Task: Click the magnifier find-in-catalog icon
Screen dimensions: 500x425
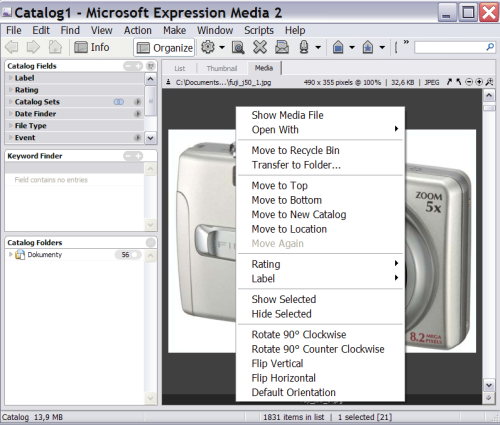Action: (x=238, y=47)
